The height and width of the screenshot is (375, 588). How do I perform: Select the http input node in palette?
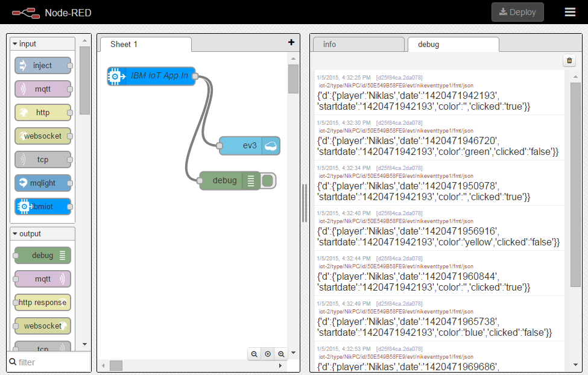(x=43, y=113)
